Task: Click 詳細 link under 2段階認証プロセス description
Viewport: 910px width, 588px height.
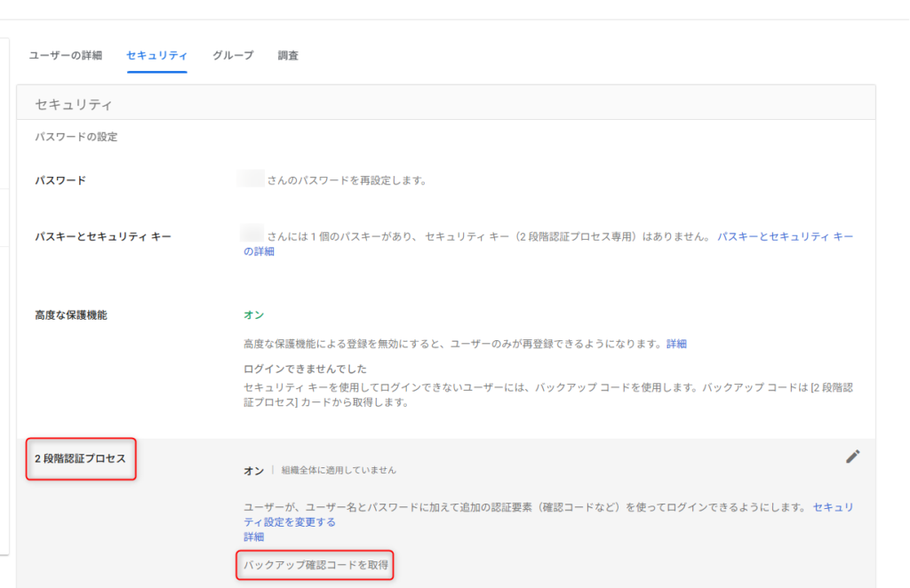Action: click(254, 537)
